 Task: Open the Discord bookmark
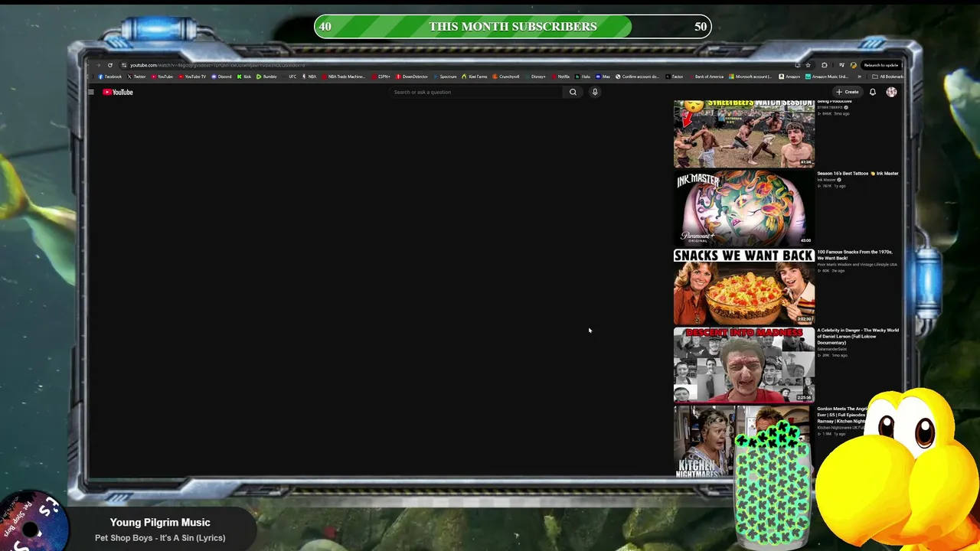tap(221, 77)
